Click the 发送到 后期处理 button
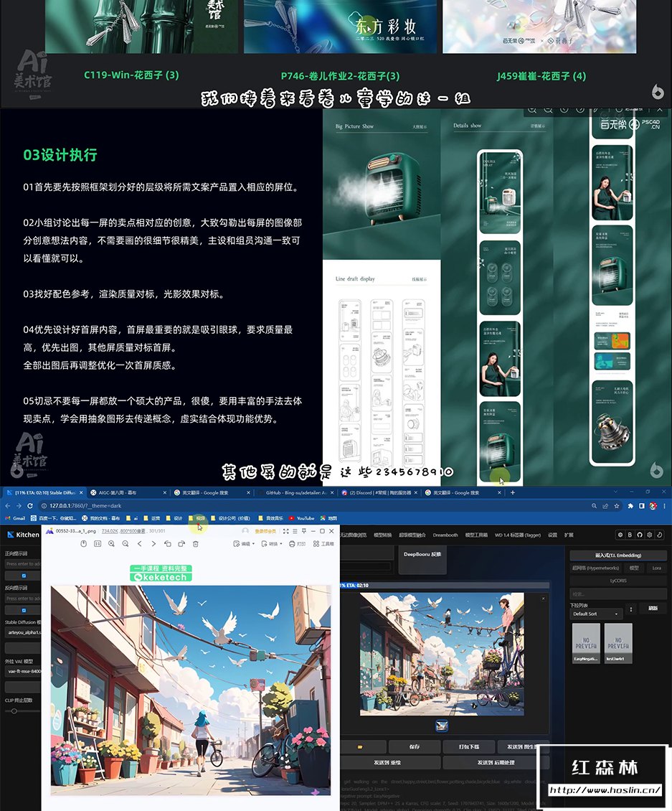Image resolution: width=672 pixels, height=811 pixels. (496, 762)
